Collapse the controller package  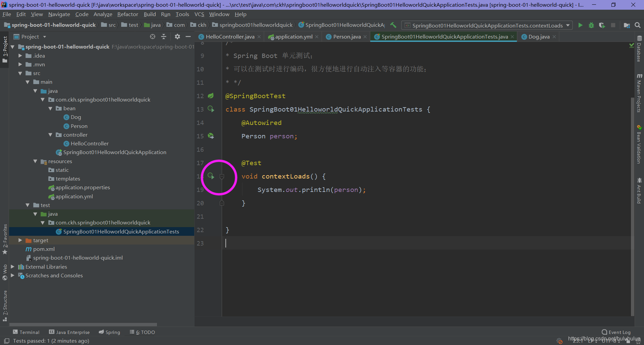(x=50, y=135)
